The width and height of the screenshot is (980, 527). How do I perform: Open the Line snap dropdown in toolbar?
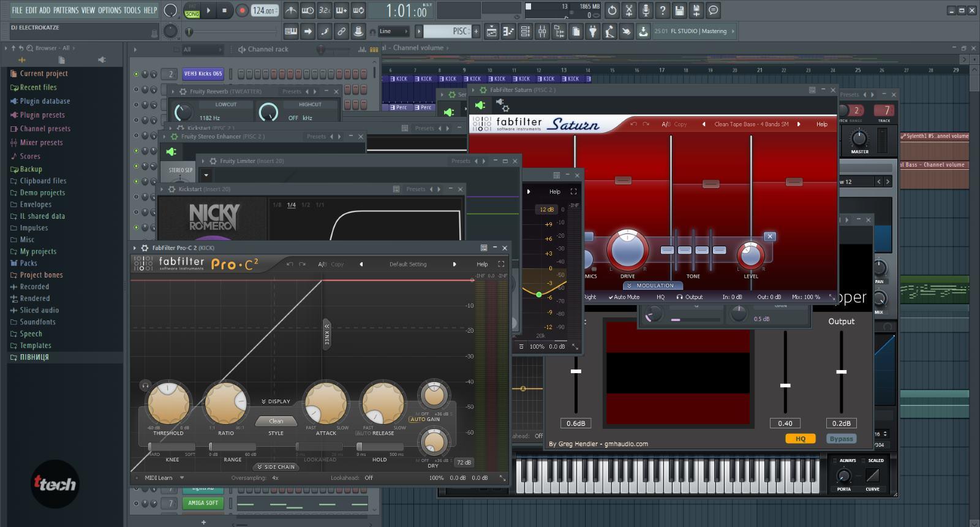393,31
